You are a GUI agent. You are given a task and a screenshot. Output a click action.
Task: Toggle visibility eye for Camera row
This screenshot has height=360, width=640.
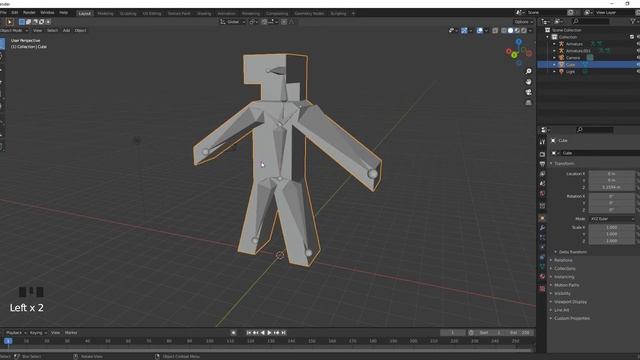(x=638, y=58)
